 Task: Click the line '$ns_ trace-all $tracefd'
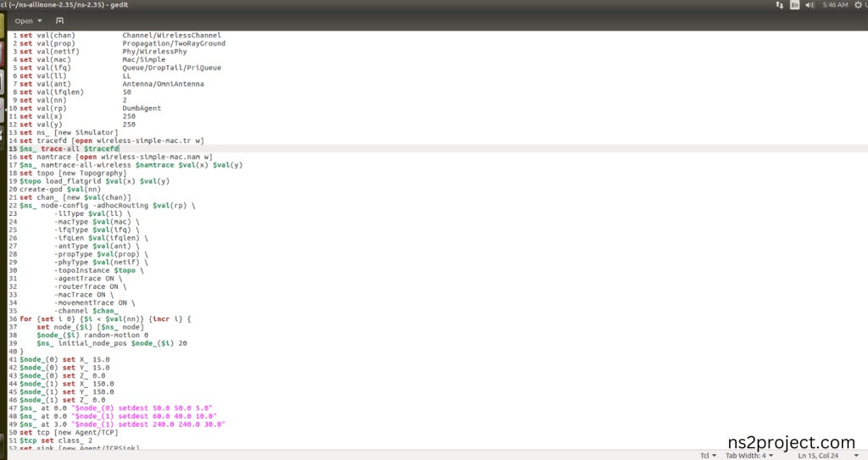click(x=70, y=149)
